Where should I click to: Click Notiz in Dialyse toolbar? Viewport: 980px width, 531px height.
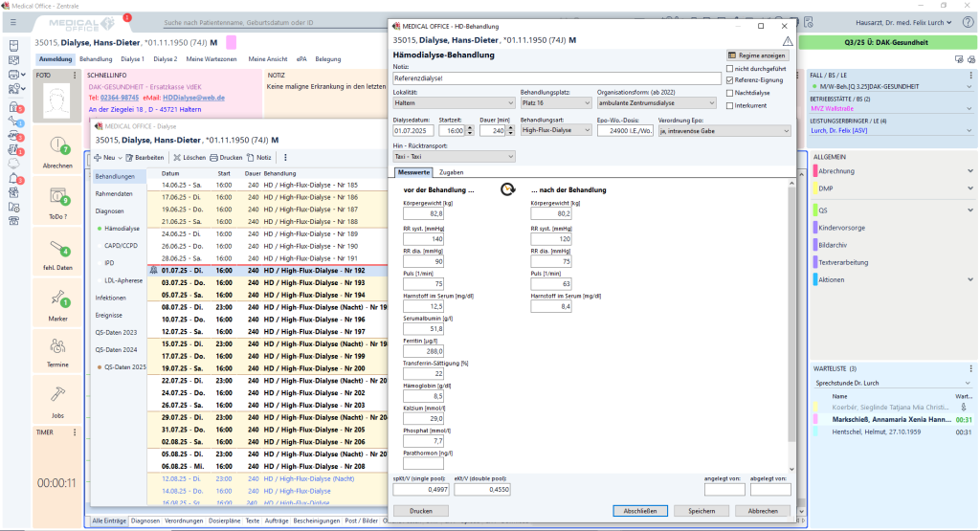[259, 158]
